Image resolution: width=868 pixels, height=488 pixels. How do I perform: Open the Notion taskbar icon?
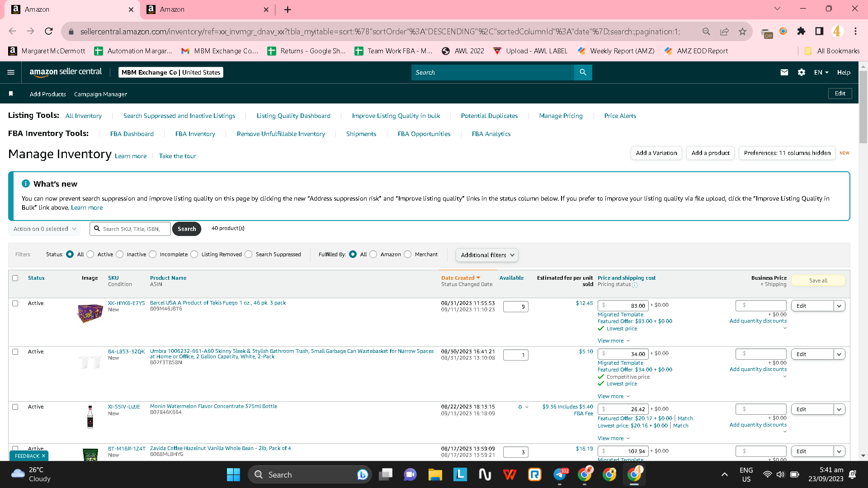point(485,474)
